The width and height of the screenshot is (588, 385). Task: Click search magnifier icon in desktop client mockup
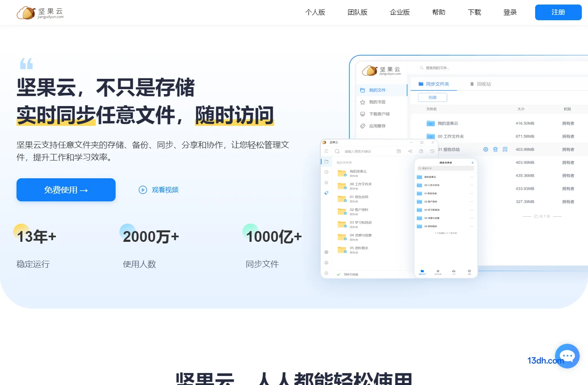[337, 151]
